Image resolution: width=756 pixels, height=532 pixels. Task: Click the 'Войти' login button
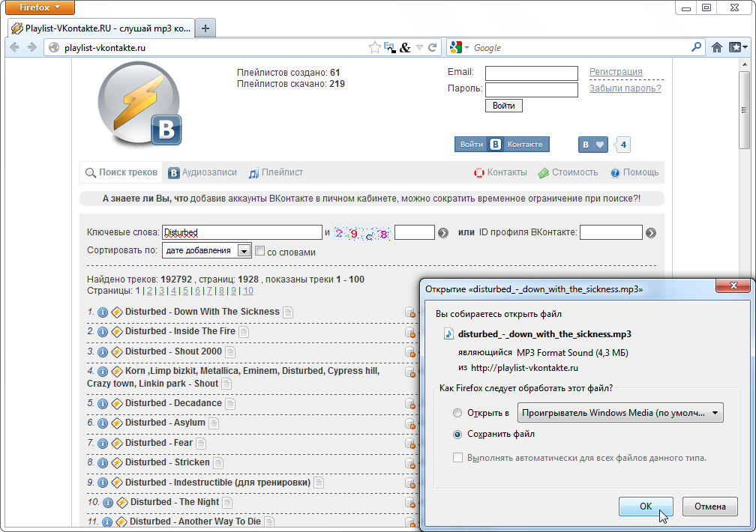(x=504, y=106)
